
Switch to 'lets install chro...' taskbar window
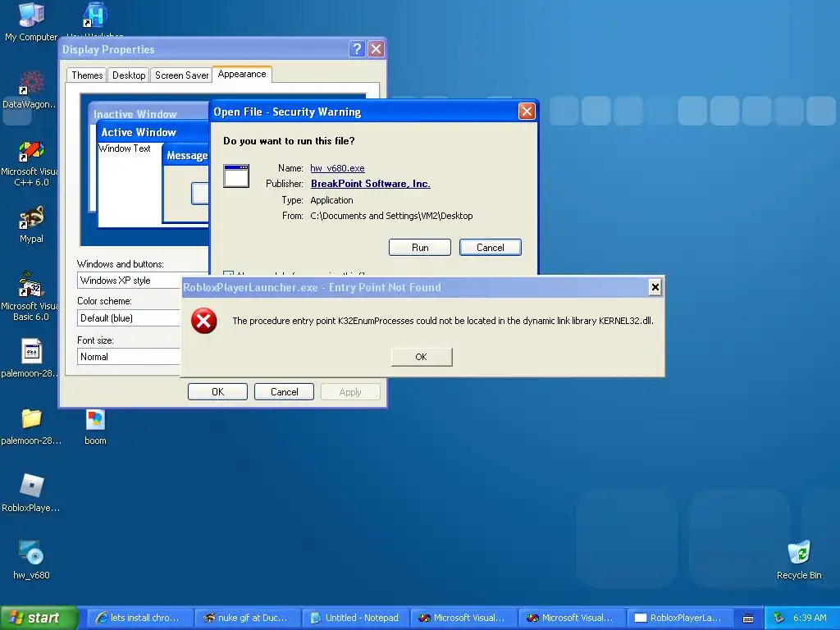[139, 618]
